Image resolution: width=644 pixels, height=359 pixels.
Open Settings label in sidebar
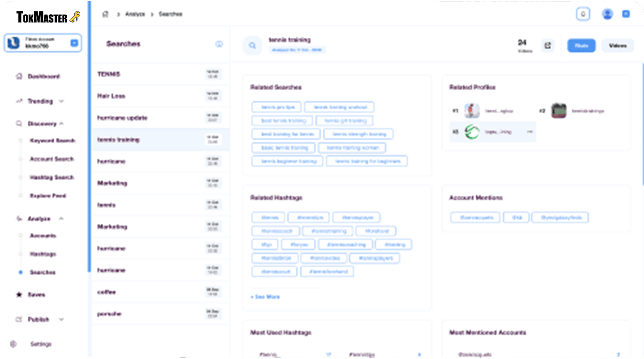(x=41, y=344)
